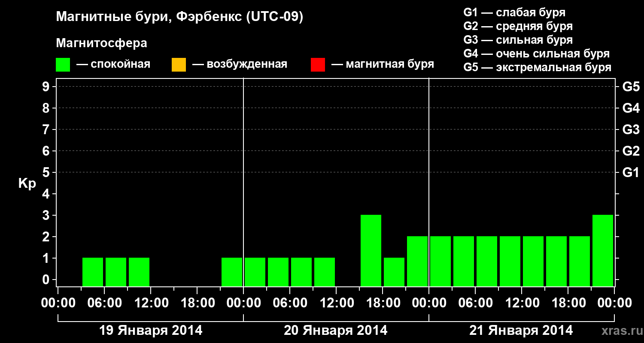Click the '06:00' time label under 20 January
644x343 pixels.
290,303
